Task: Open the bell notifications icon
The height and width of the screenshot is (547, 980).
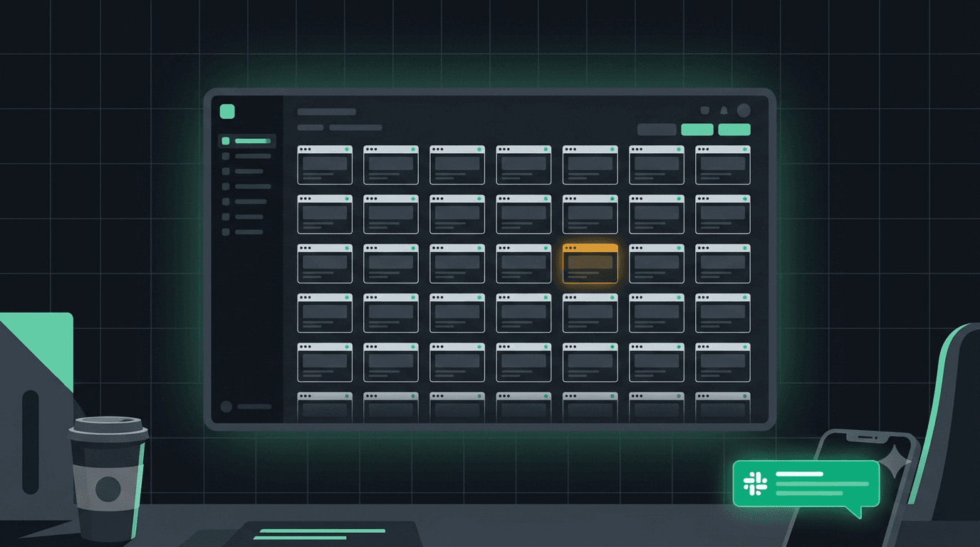Action: coord(724,110)
